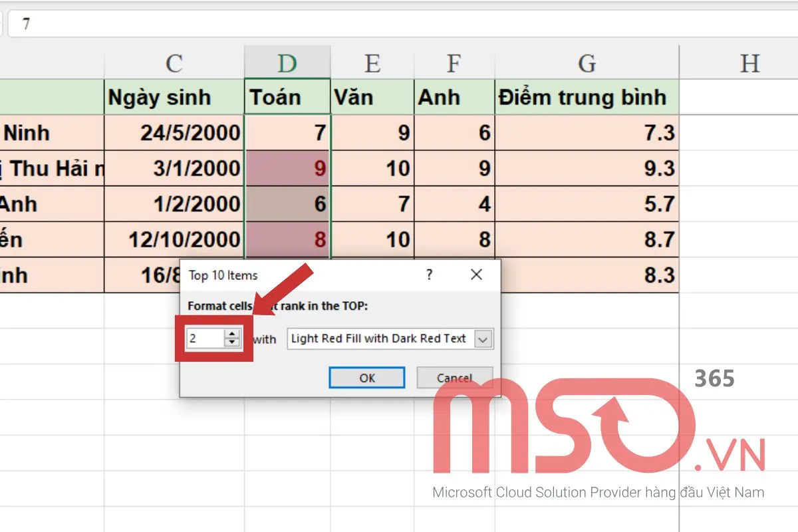Click the rank number input field

205,338
